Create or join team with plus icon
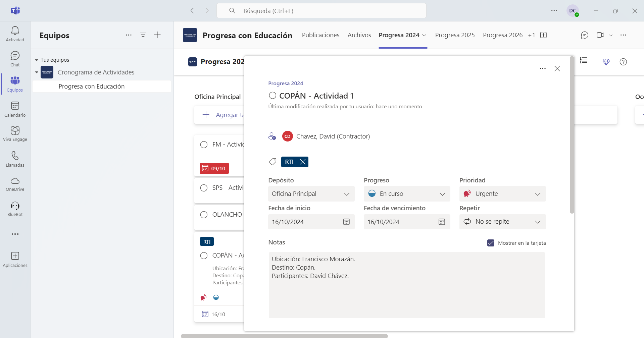The width and height of the screenshot is (644, 338). coord(157,35)
